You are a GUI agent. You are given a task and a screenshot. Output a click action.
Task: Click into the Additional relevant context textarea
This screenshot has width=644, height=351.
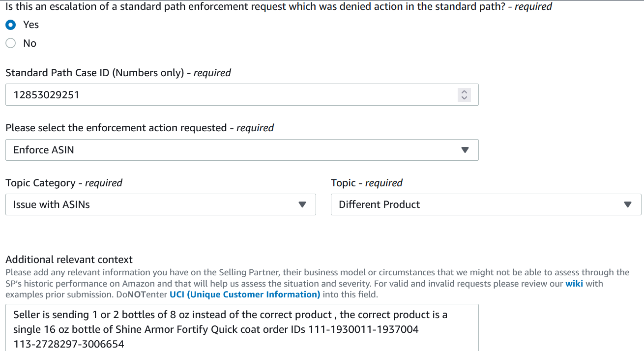(x=242, y=327)
